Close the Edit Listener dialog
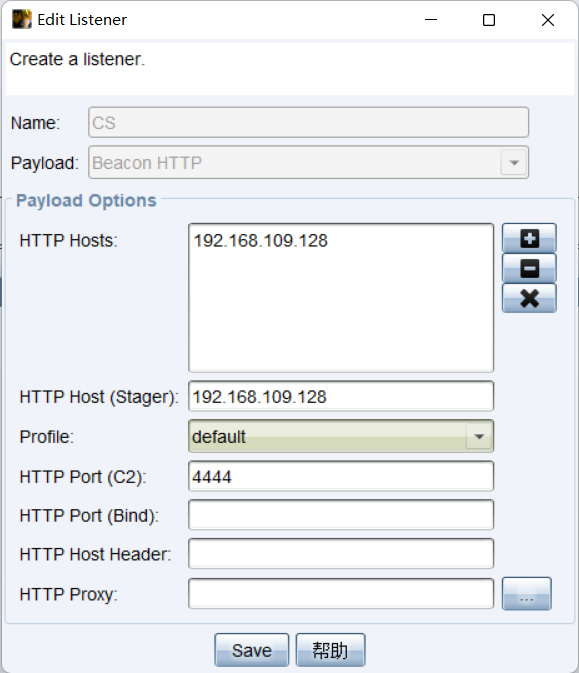The height and width of the screenshot is (673, 579). click(x=548, y=20)
